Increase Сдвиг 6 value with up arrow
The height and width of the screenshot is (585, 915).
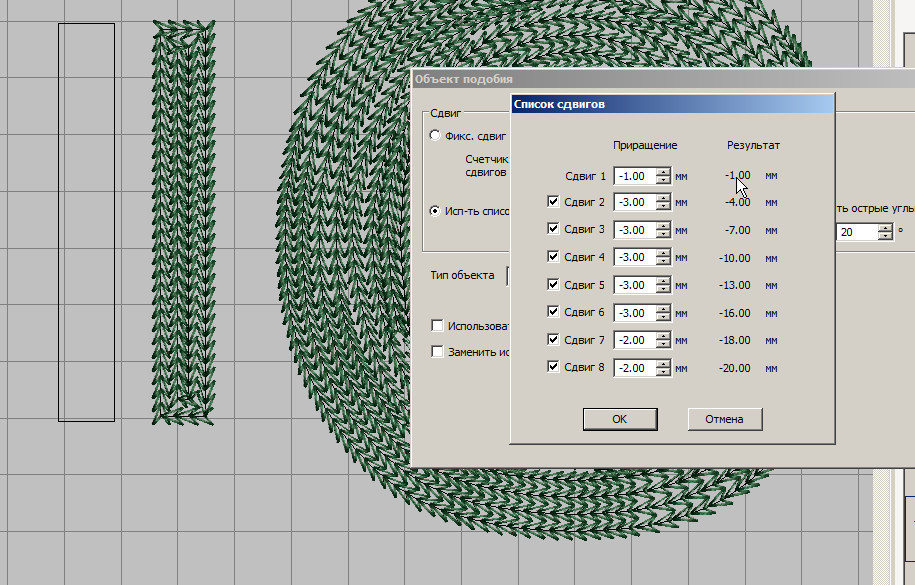click(664, 309)
